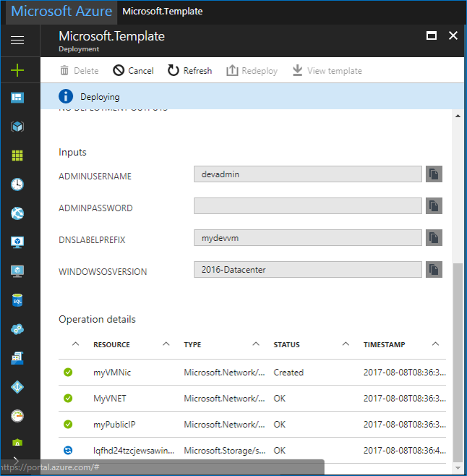The width and height of the screenshot is (467, 476).
Task: Sort by the TIMESTAMP column
Action: point(384,345)
